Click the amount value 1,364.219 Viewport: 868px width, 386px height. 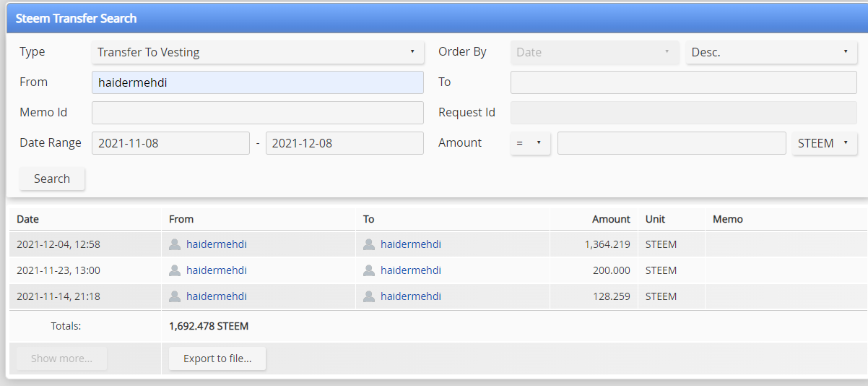[x=607, y=244]
